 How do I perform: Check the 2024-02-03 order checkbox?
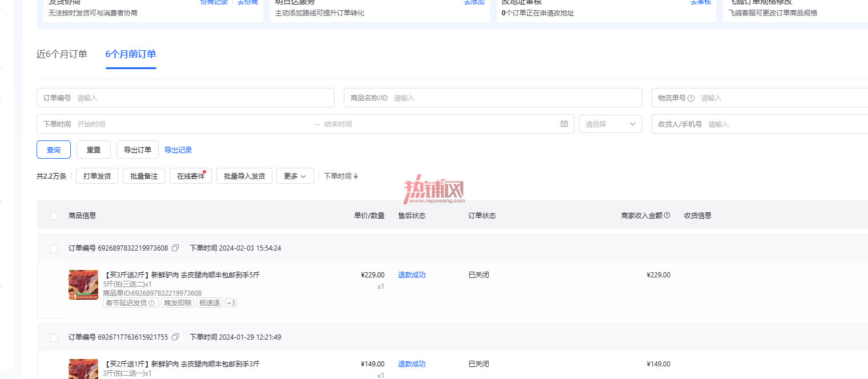(x=54, y=249)
